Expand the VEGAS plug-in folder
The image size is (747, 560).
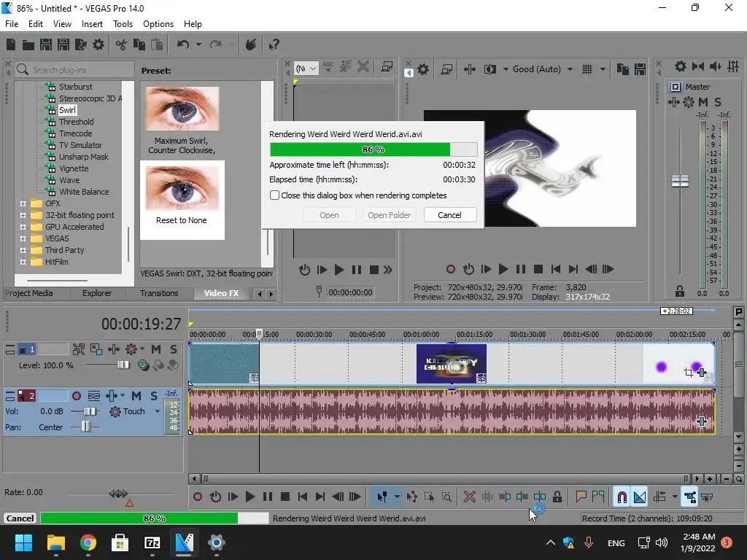pyautogui.click(x=23, y=238)
